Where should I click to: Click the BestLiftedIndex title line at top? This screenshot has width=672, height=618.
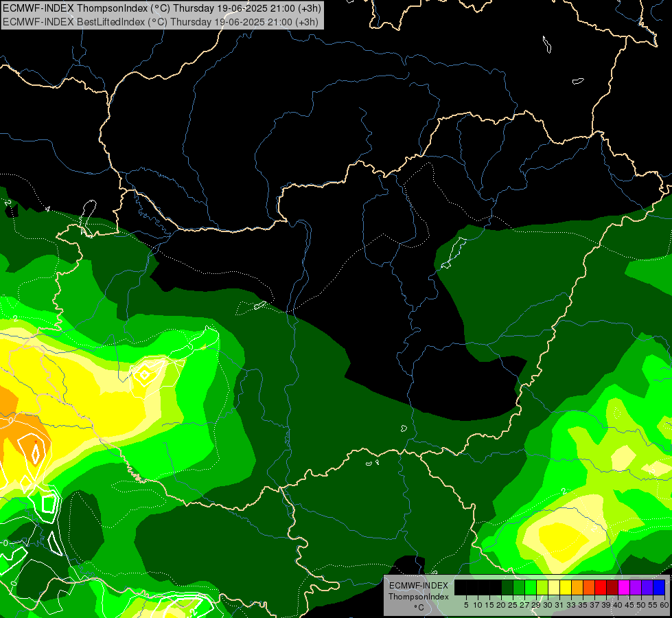(161, 22)
